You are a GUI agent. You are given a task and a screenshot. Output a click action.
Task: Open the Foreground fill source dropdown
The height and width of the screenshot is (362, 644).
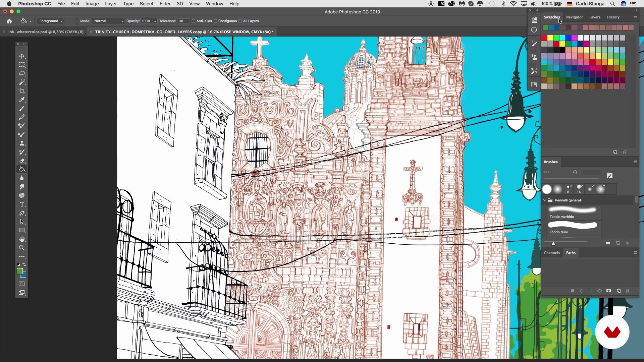51,21
